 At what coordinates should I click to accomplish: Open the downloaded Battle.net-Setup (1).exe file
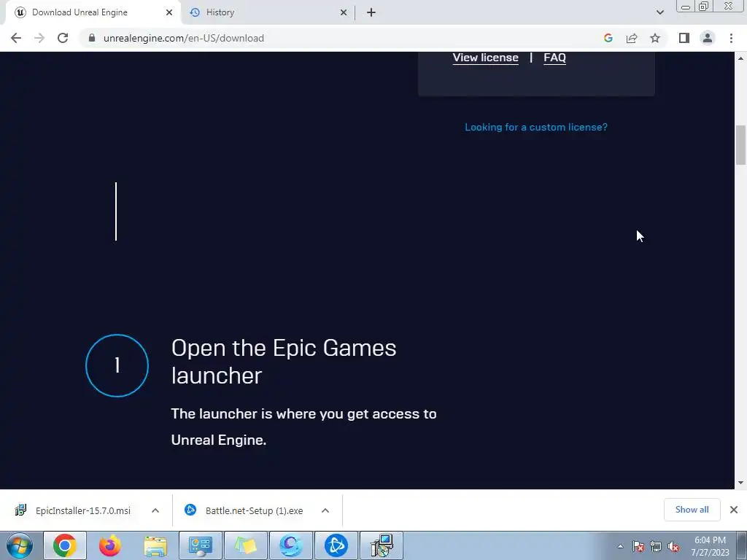(244, 510)
